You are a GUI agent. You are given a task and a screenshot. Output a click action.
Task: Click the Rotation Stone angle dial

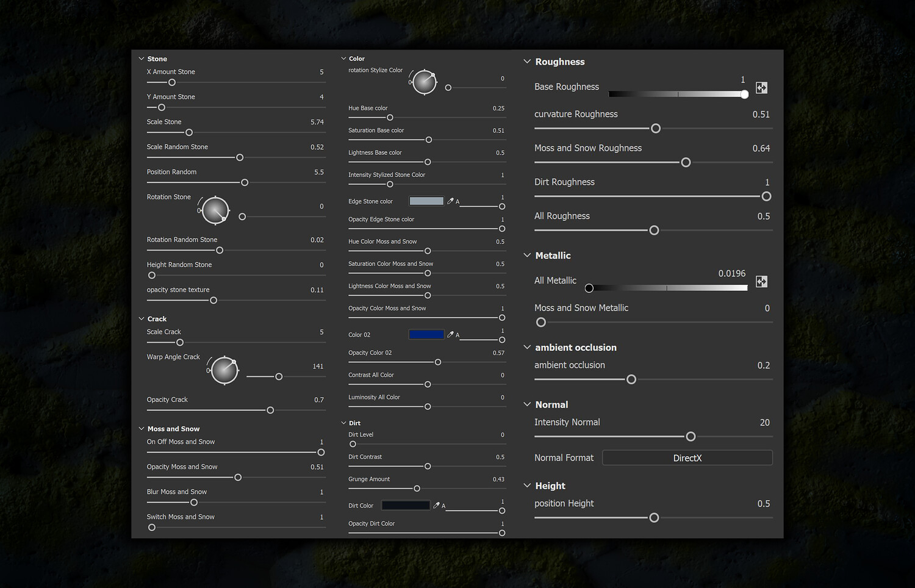(215, 210)
